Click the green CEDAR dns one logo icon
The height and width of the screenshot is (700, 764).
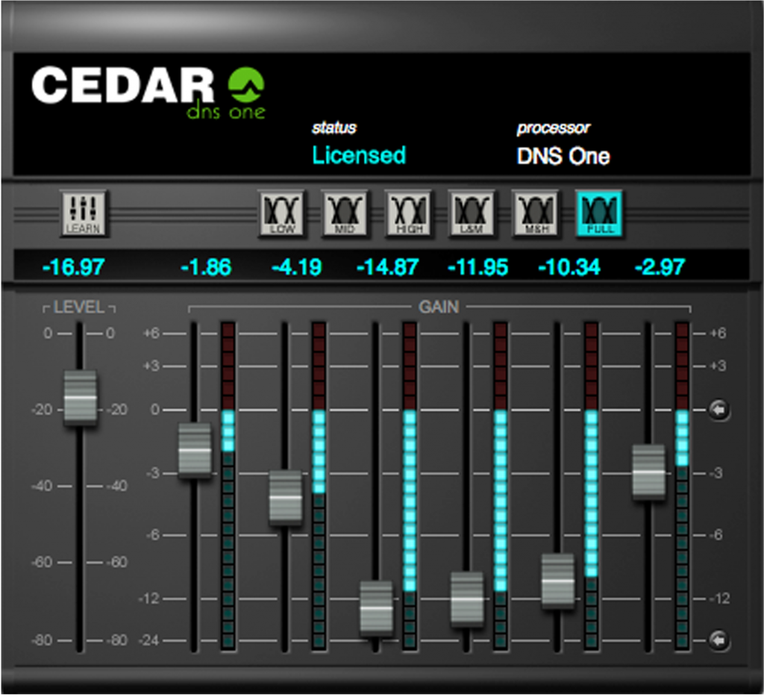coord(246,86)
